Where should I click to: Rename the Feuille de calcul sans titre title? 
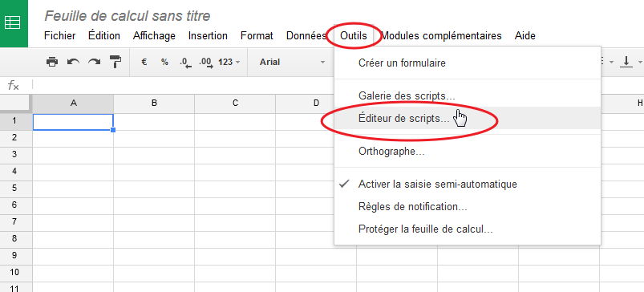(128, 15)
